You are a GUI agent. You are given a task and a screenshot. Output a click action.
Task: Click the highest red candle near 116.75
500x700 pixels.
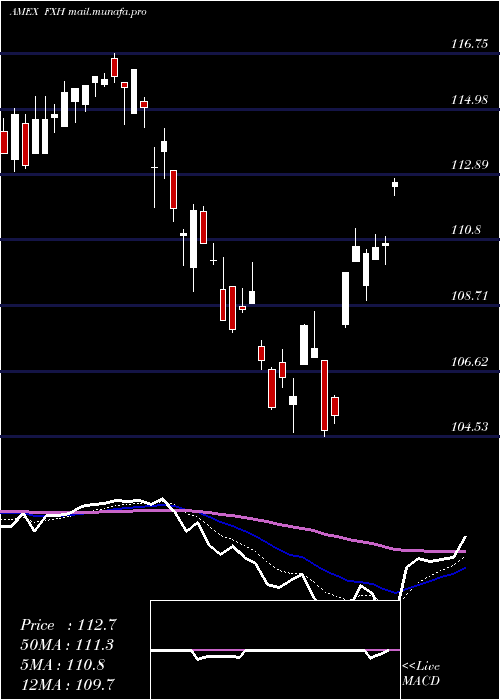[114, 67]
